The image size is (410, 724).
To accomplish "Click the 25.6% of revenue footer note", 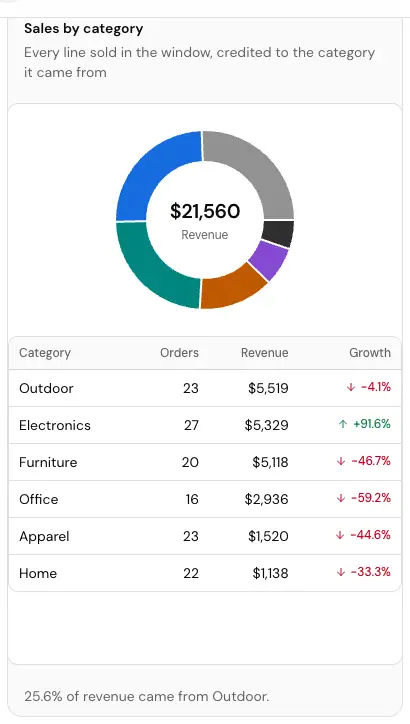I will 146,696.
